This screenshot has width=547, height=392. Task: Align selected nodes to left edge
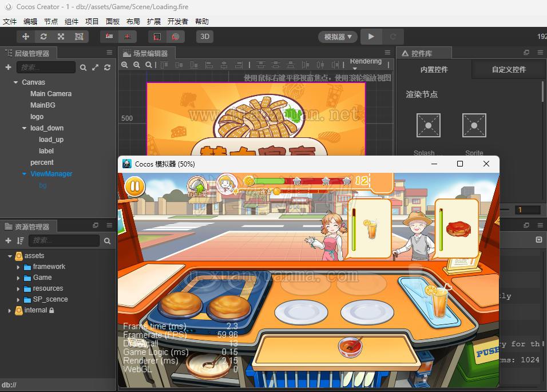pos(209,65)
